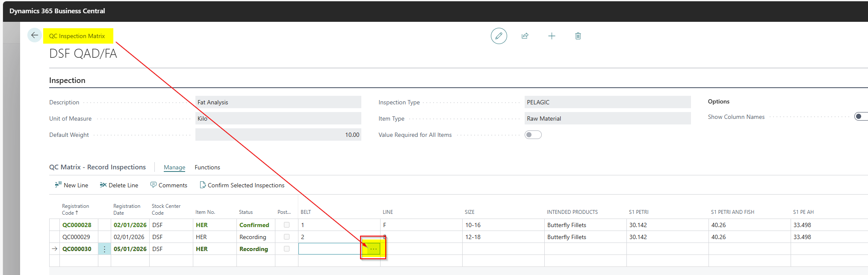Switch to Manage tab

tap(174, 167)
